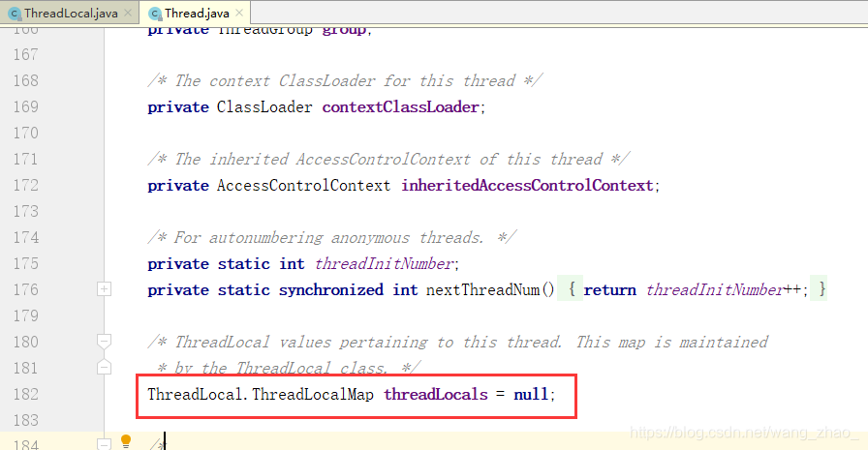This screenshot has width=868, height=450.
Task: Click line number 182 in the gutter
Action: tap(26, 394)
